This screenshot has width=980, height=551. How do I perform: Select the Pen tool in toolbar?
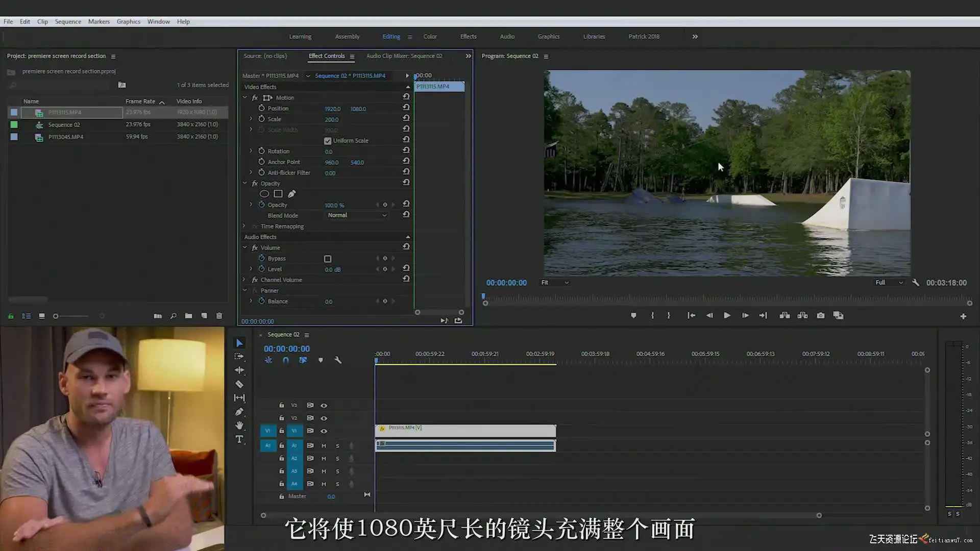point(239,412)
